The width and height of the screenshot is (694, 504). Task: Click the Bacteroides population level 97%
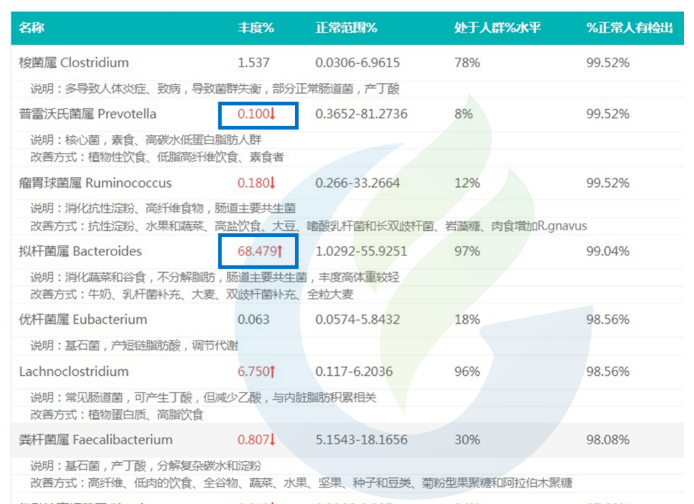click(x=467, y=251)
